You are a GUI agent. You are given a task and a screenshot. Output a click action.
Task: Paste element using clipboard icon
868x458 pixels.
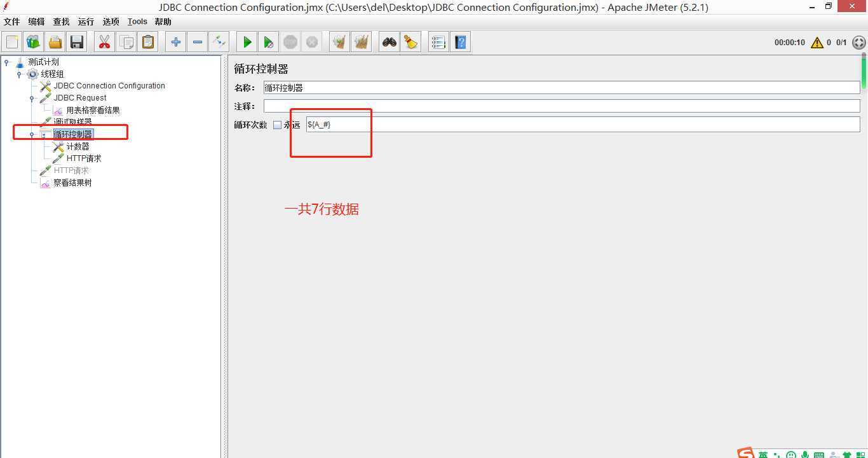(148, 43)
